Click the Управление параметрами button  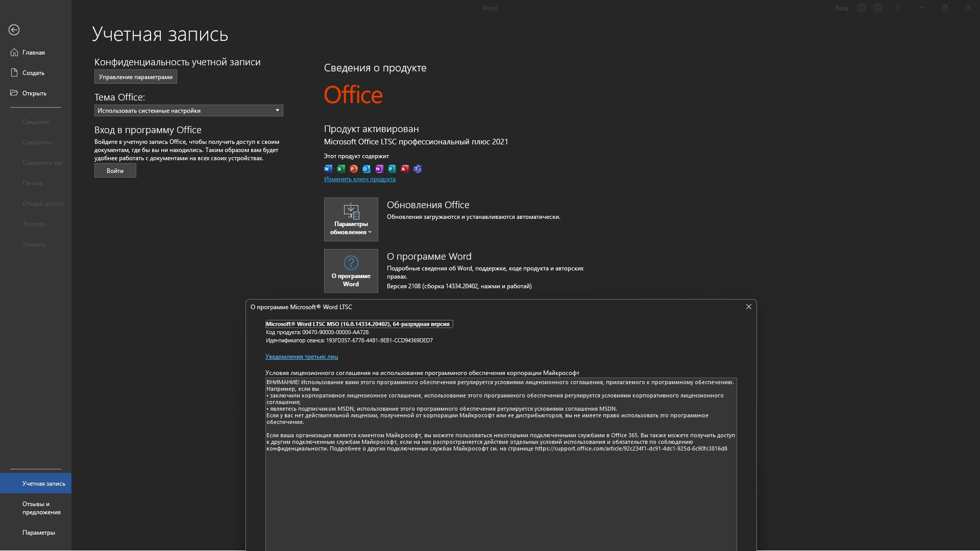(x=136, y=77)
